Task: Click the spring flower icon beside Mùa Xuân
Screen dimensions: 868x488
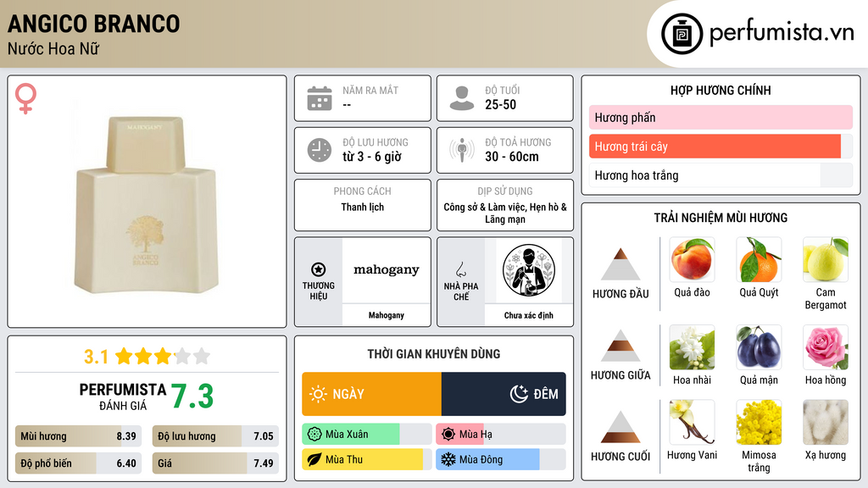Action: coord(314,435)
